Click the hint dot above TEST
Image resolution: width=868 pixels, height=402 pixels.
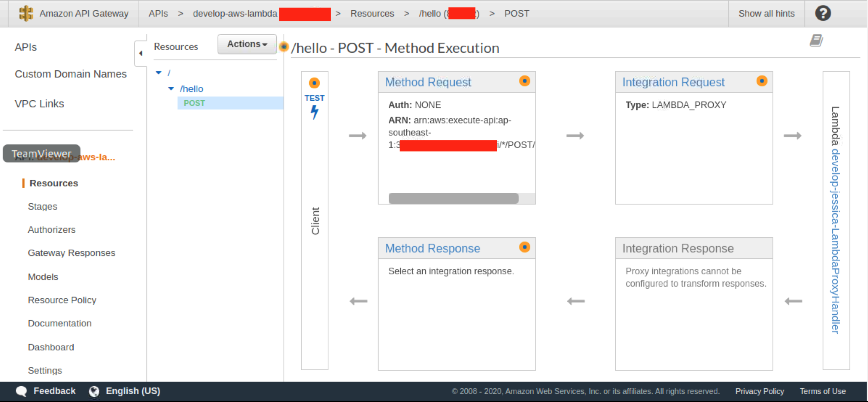pos(314,83)
